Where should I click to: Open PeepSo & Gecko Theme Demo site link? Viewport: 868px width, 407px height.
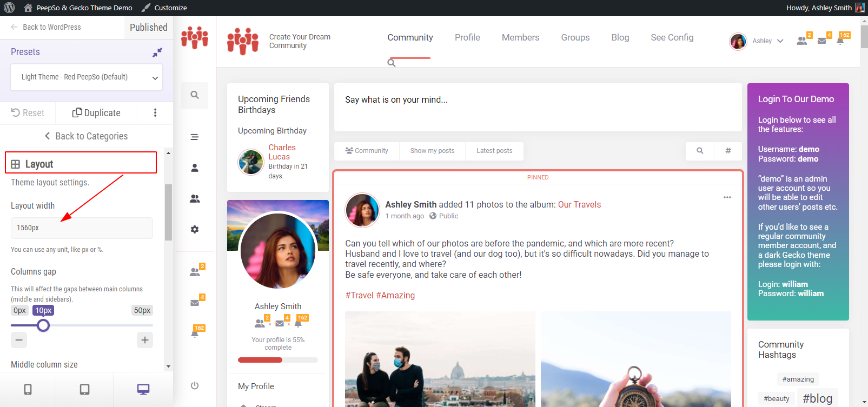point(78,8)
